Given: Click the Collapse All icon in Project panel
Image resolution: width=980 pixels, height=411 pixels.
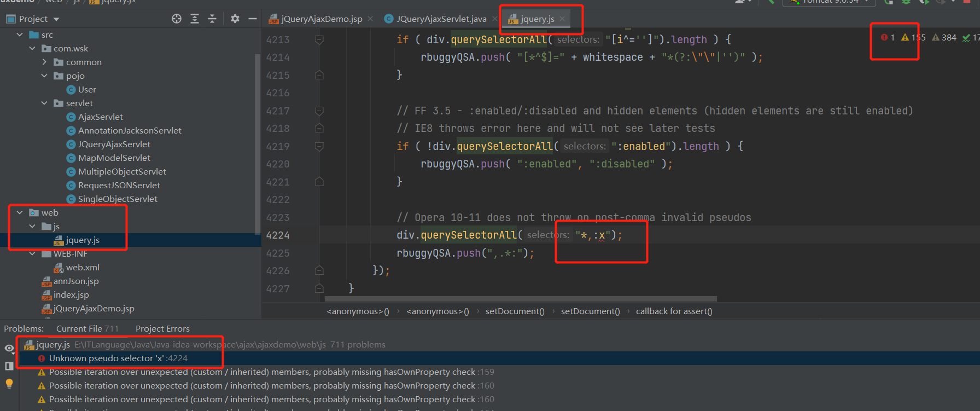Looking at the screenshot, I should pos(212,19).
